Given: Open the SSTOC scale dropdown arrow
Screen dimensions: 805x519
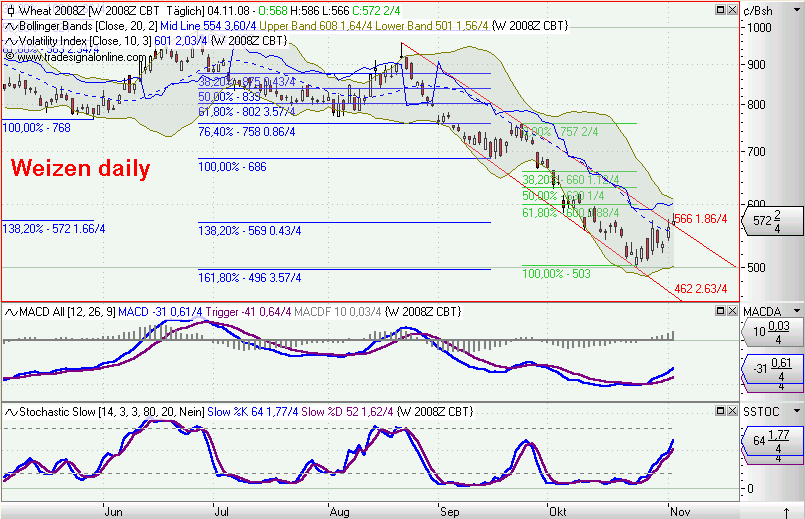Looking at the screenshot, I should pyautogui.click(x=797, y=411).
